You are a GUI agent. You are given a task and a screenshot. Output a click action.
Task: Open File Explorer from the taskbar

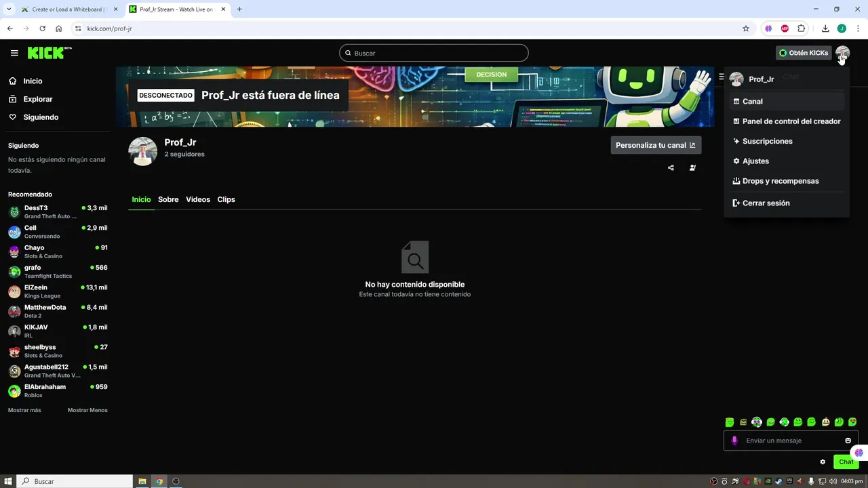142,481
